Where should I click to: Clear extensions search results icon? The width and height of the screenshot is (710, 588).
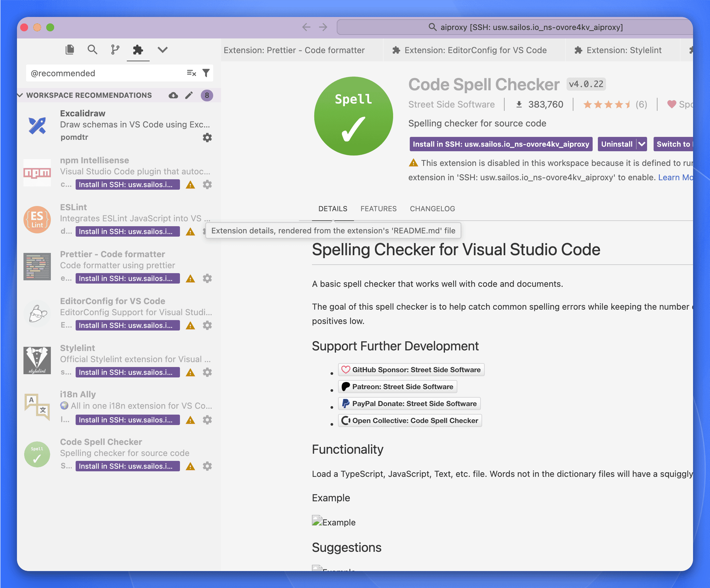click(x=191, y=73)
